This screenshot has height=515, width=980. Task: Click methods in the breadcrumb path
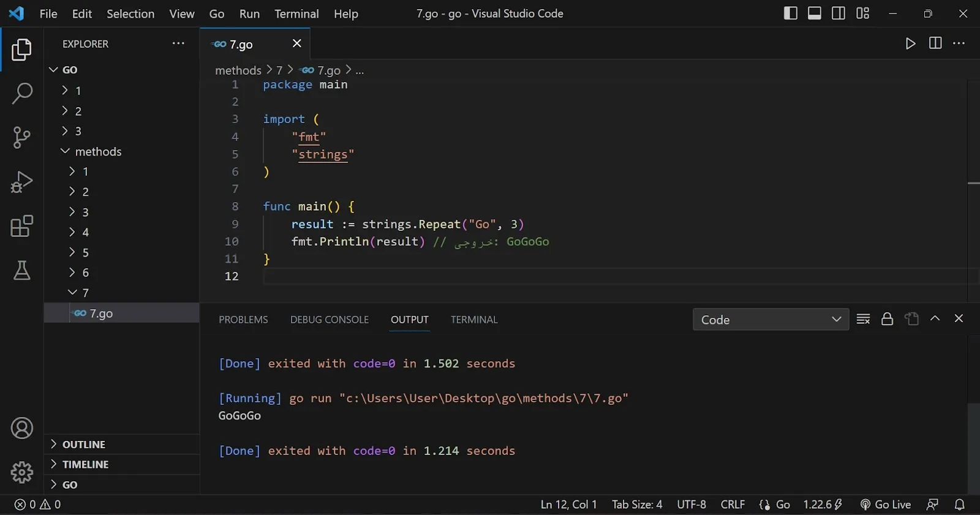(238, 70)
